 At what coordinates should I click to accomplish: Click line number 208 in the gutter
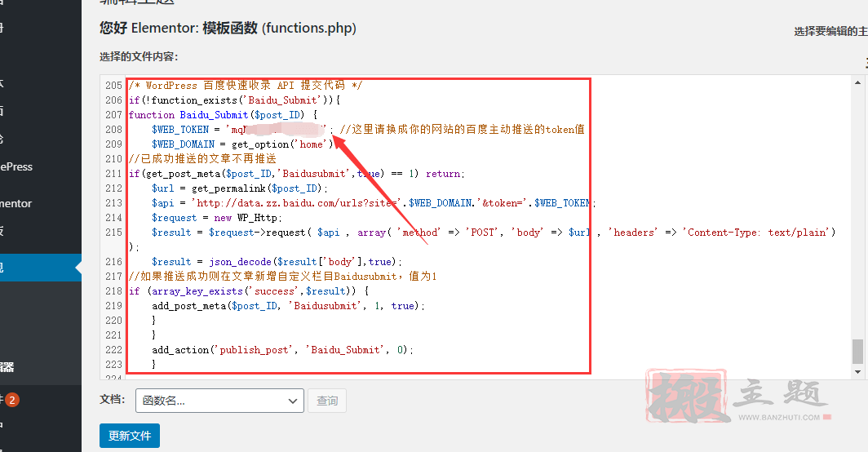113,130
